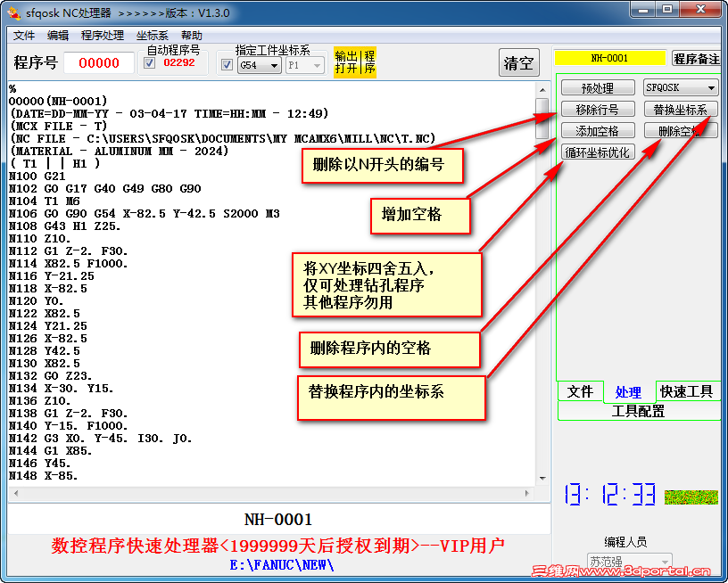Click the vertical scrollbar down arrow
728x583 pixels.
pyautogui.click(x=542, y=479)
